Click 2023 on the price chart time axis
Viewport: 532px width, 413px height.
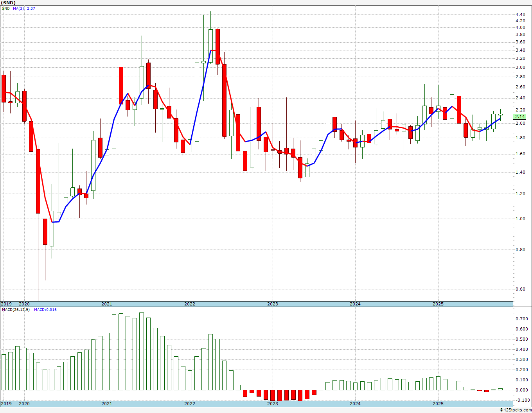272,304
